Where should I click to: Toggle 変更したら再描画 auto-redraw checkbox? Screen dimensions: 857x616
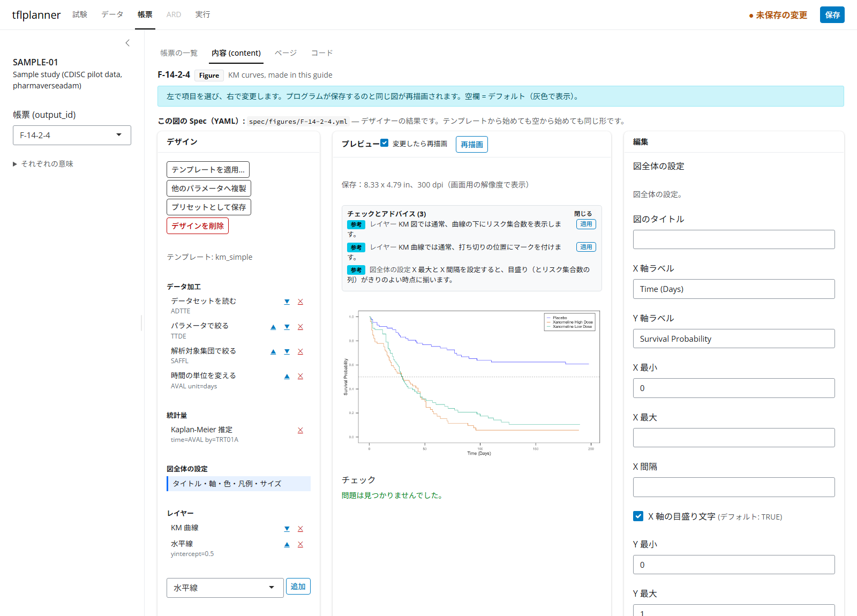[384, 143]
